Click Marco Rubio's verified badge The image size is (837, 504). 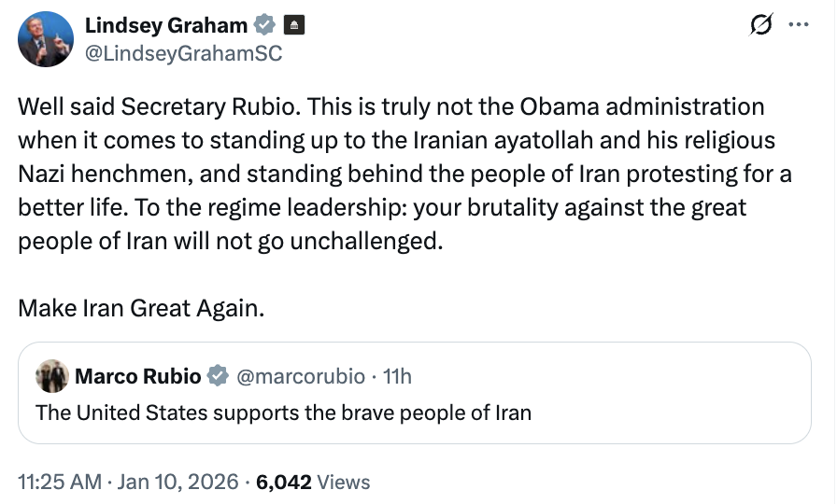(218, 376)
